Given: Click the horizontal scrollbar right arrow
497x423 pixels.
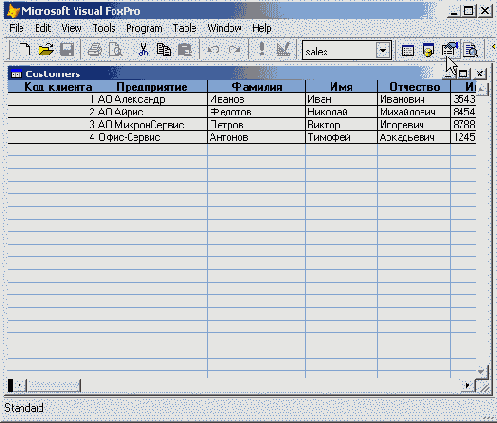Looking at the screenshot, I should [x=468, y=386].
